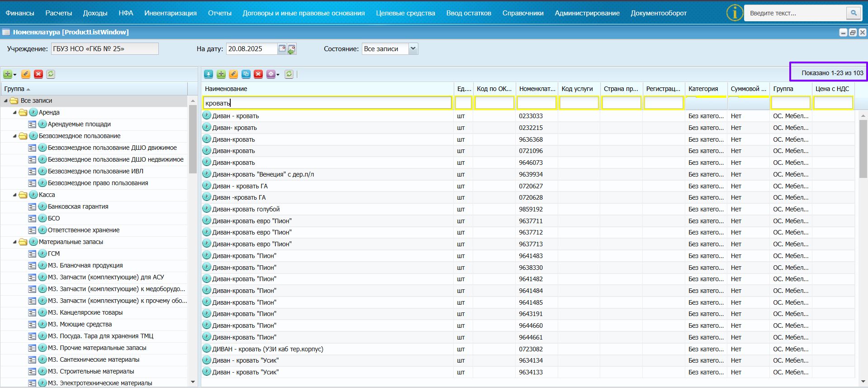This screenshot has height=388, width=868.
Task: Click the icon of Диван-кровать голубой row
Action: tap(207, 209)
